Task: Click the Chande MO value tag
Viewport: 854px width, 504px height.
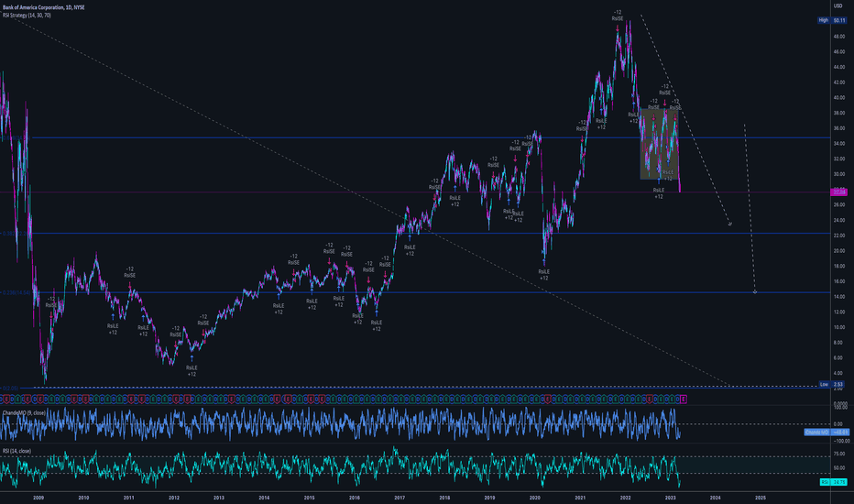Action: coord(827,433)
